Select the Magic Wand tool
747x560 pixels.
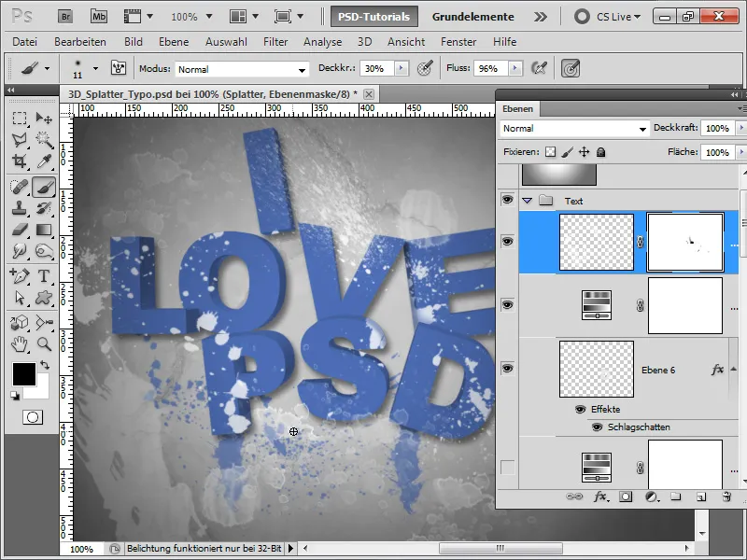coord(44,139)
